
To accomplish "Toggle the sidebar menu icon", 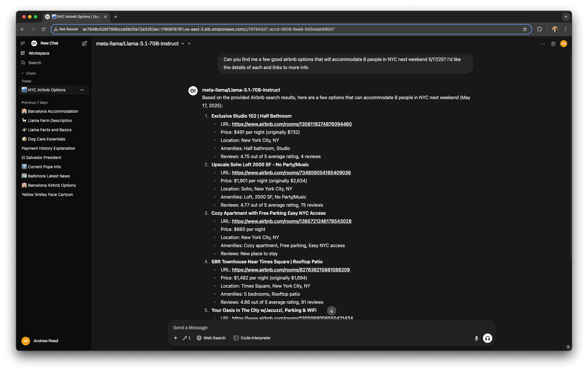I will tap(23, 43).
